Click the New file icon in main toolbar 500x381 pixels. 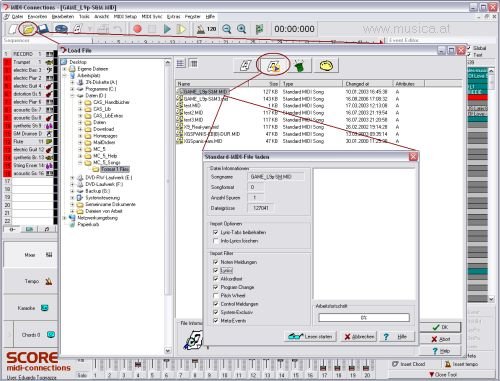point(12,29)
